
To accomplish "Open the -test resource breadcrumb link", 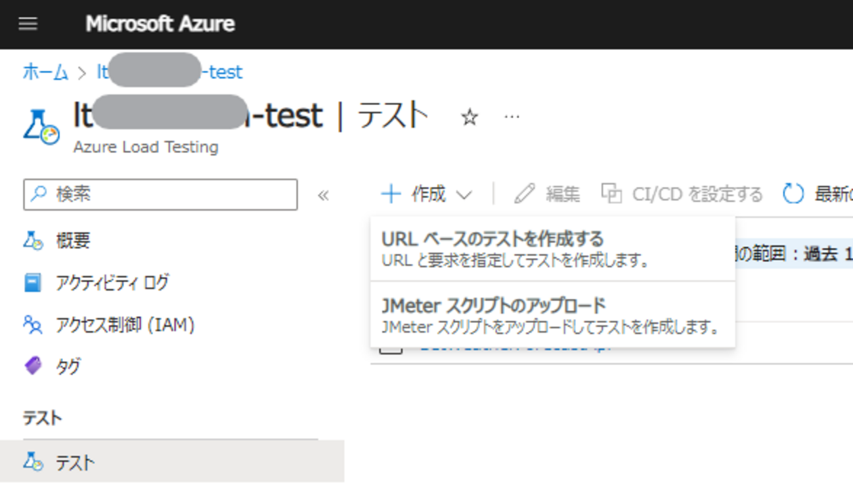I will point(170,72).
